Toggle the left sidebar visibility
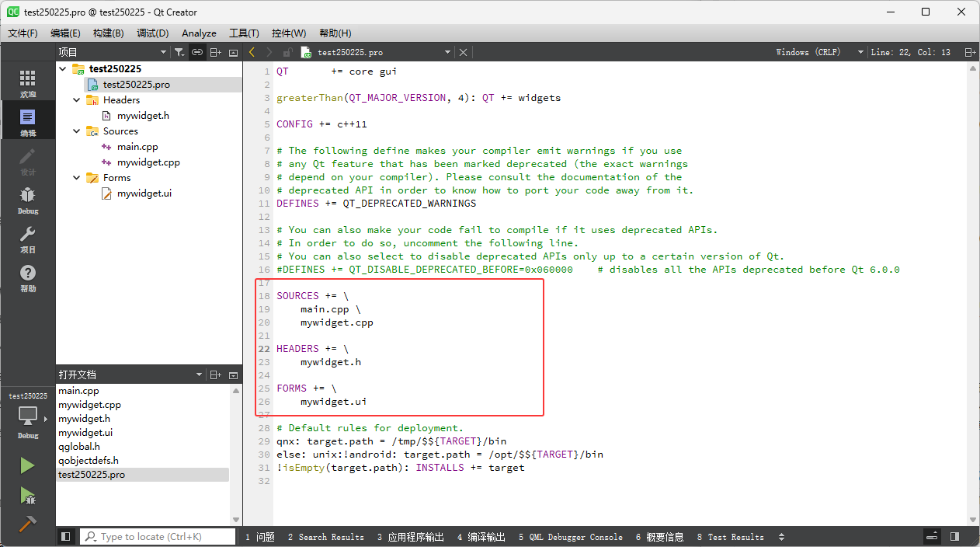980x547 pixels. 65,537
